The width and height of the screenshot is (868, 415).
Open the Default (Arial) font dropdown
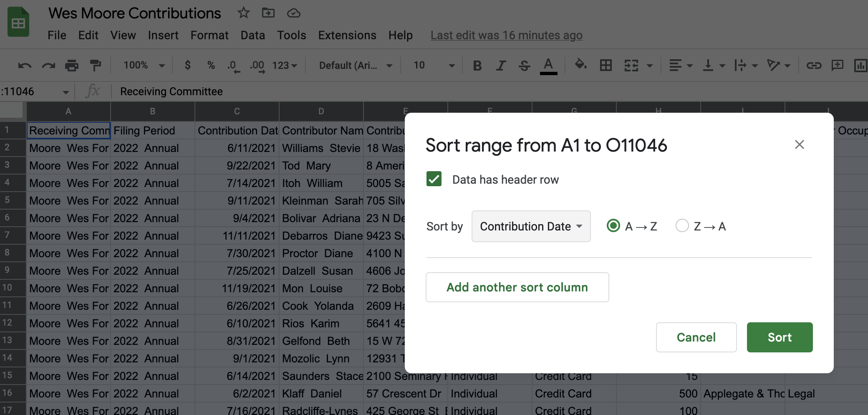click(355, 66)
